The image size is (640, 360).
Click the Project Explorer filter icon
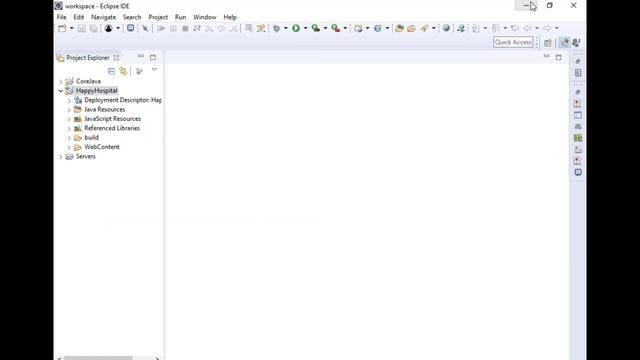pos(140,71)
